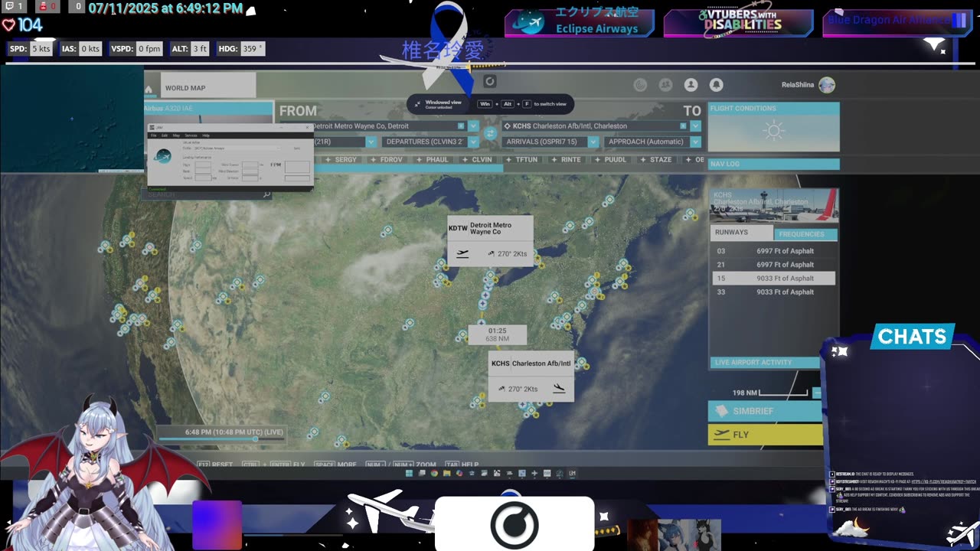Click the VTubers with Disabilities banner
Viewport: 980px width, 551px height.
[x=738, y=22]
